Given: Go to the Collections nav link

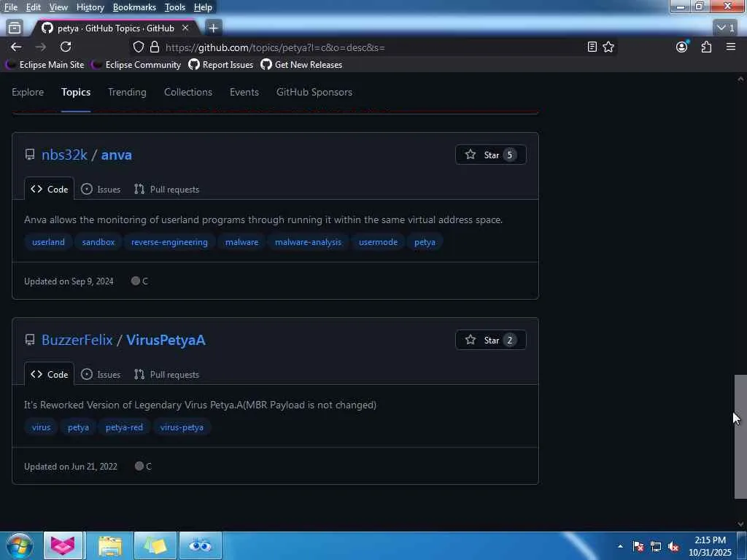Looking at the screenshot, I should click(188, 92).
